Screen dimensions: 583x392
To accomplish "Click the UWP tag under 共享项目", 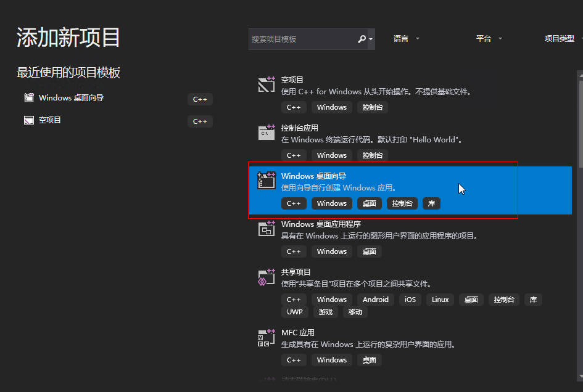I will pos(294,312).
